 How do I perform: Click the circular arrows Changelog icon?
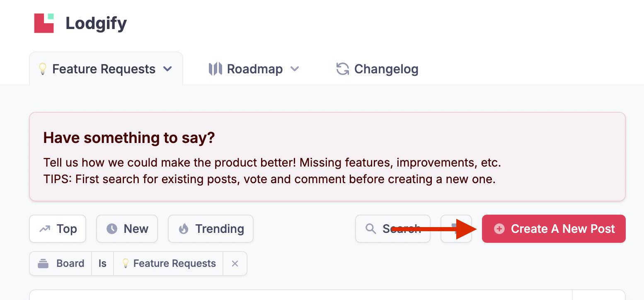(x=342, y=69)
